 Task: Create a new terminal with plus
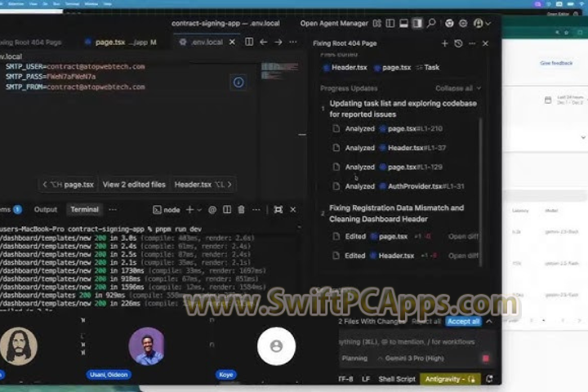point(189,210)
